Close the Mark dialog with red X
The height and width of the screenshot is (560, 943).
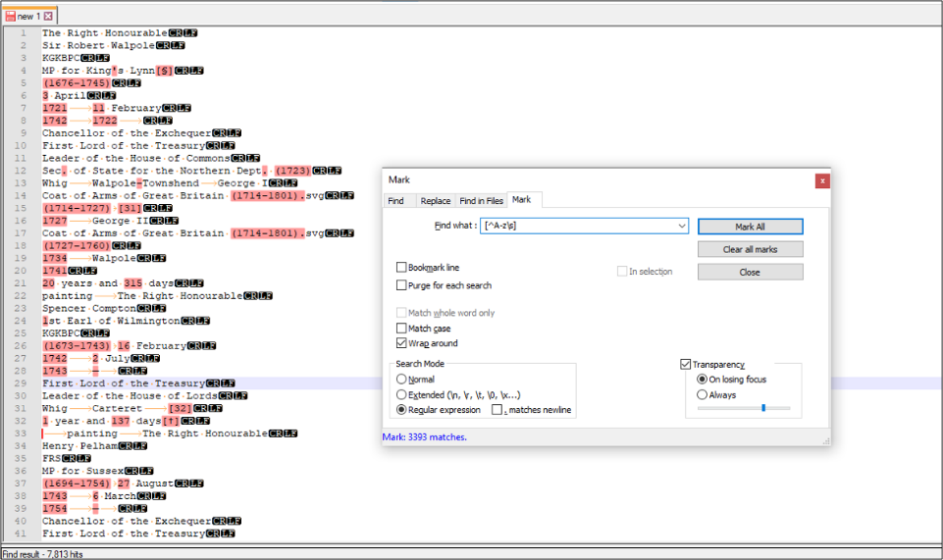pyautogui.click(x=822, y=180)
